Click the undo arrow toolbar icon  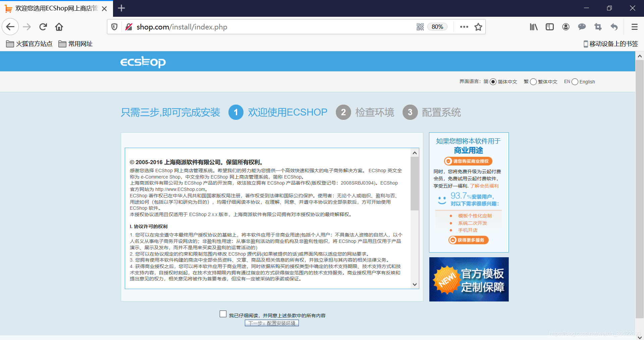(614, 27)
